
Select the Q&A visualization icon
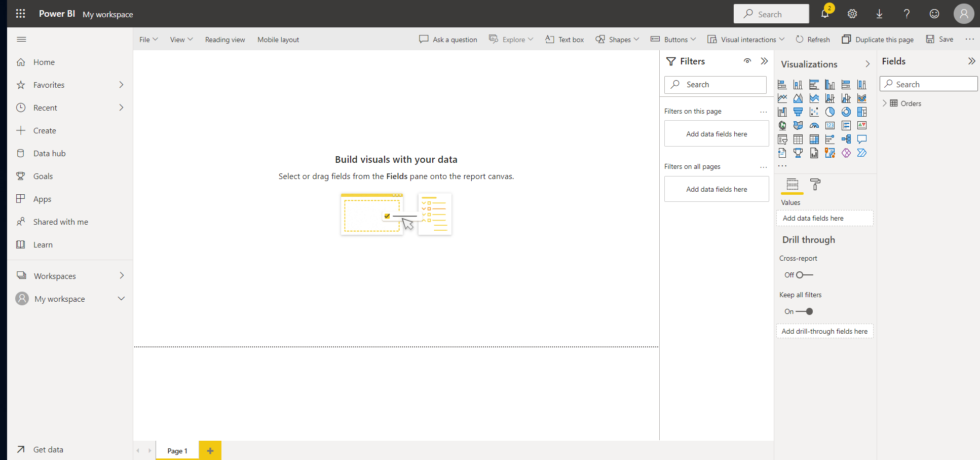(x=862, y=139)
